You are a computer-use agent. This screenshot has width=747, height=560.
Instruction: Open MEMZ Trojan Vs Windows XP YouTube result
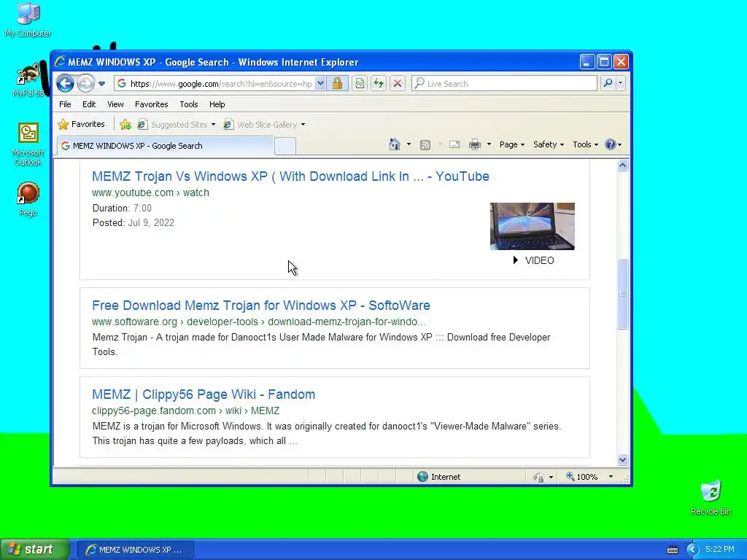(290, 176)
